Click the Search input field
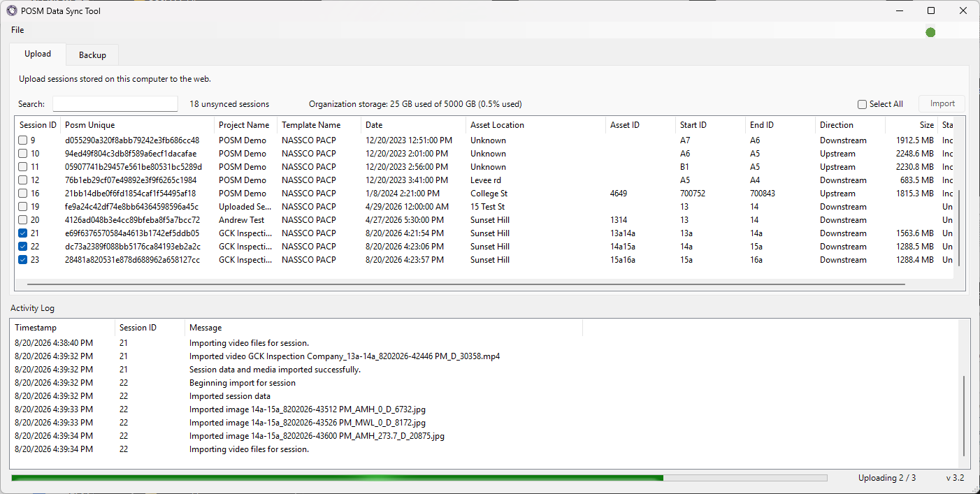The width and height of the screenshot is (980, 494). point(115,104)
